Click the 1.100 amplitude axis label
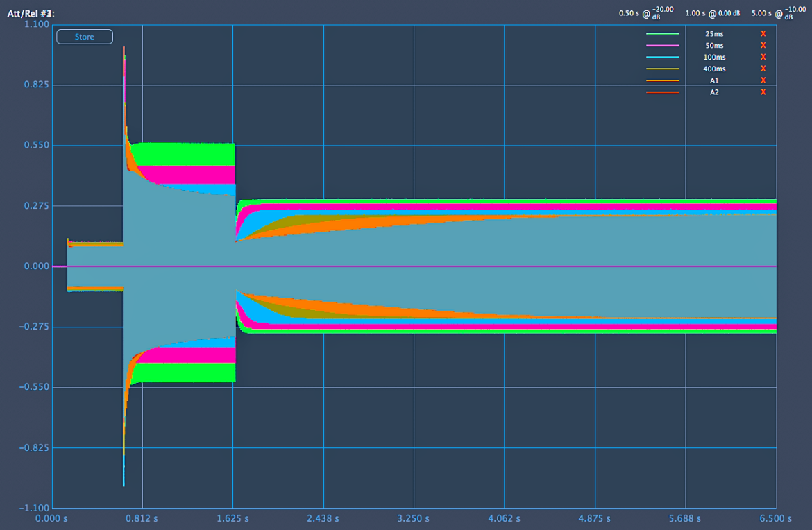 coord(37,24)
